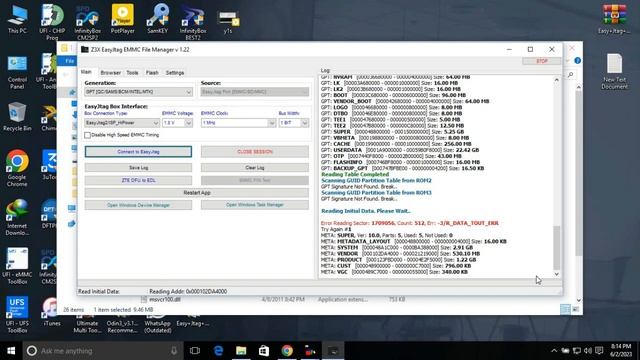Click the taskbar clock and date
640x360 pixels.
click(x=621, y=351)
